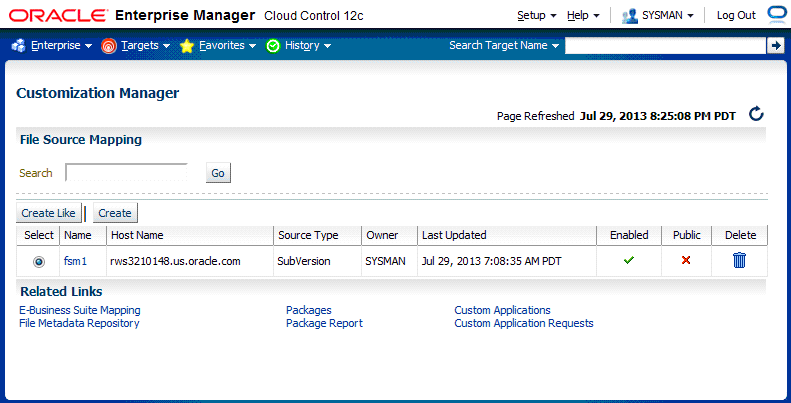Click the History clock icon
The width and height of the screenshot is (791, 403).
[273, 46]
